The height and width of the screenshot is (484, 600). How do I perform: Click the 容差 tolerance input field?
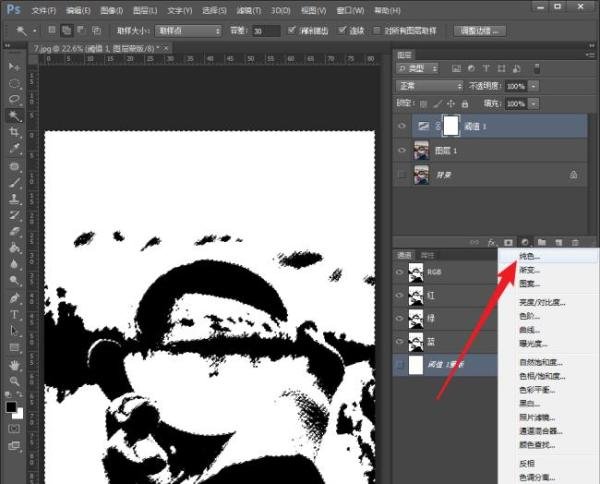coord(266,31)
